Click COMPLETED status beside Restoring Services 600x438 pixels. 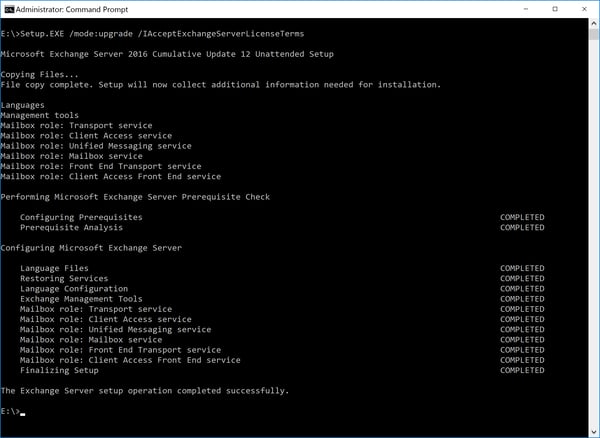point(522,278)
